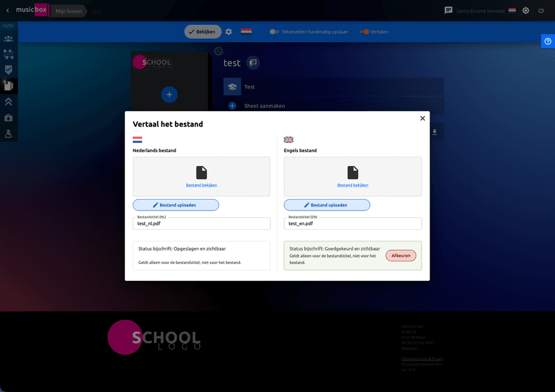Image resolution: width=555 pixels, height=392 pixels.
Task: Open the Mijn boxen breadcrumb
Action: pyautogui.click(x=68, y=11)
